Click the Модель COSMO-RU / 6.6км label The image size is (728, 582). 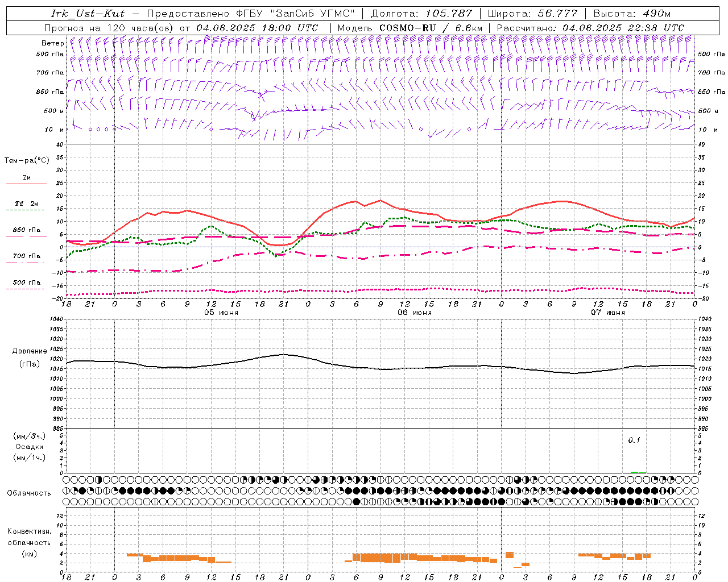(409, 27)
